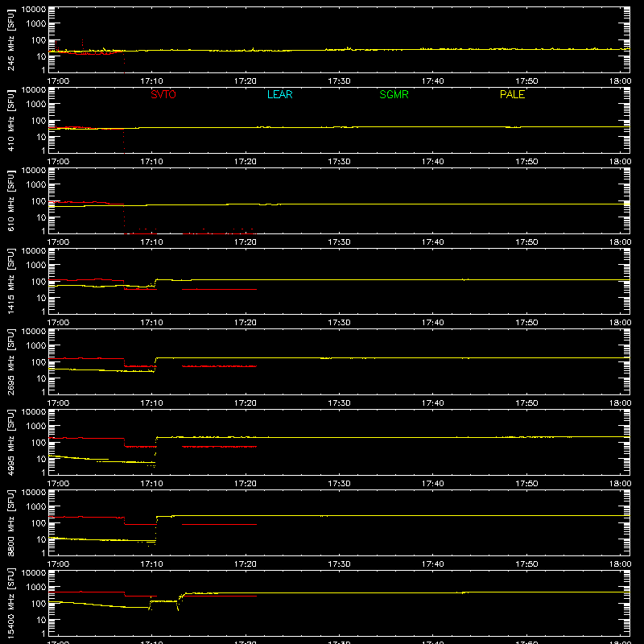The width and height of the screenshot is (644, 644).
Task: Click the 100 tick on 610 MHz axis
Action: point(39,201)
